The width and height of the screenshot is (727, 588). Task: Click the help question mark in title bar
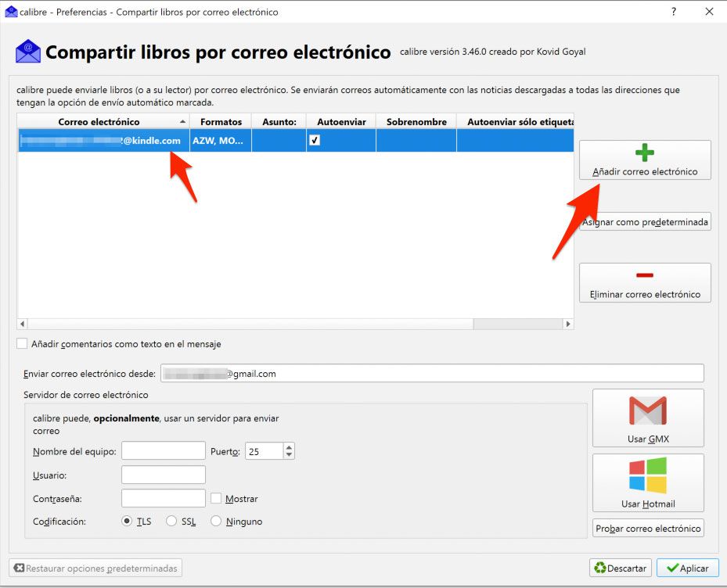pyautogui.click(x=674, y=12)
